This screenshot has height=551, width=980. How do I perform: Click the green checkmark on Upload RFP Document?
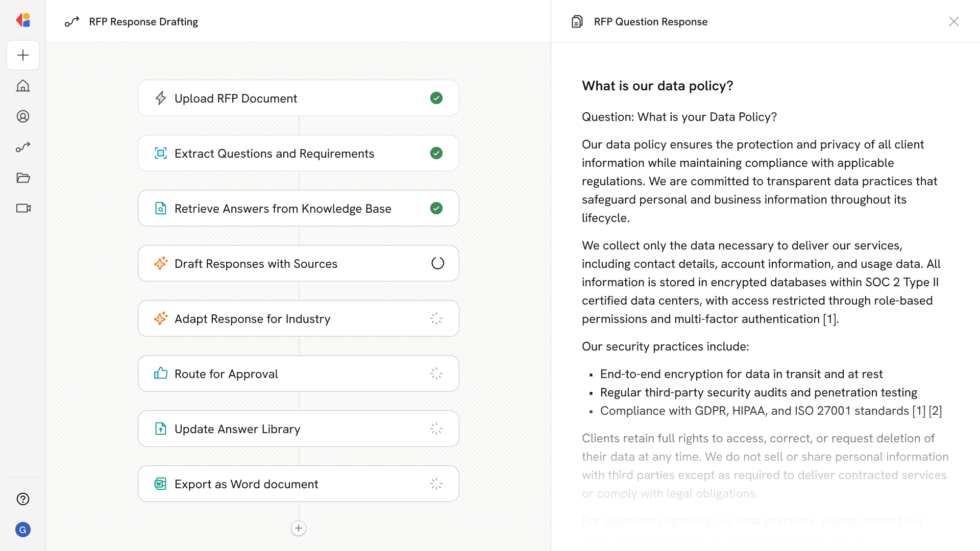436,98
